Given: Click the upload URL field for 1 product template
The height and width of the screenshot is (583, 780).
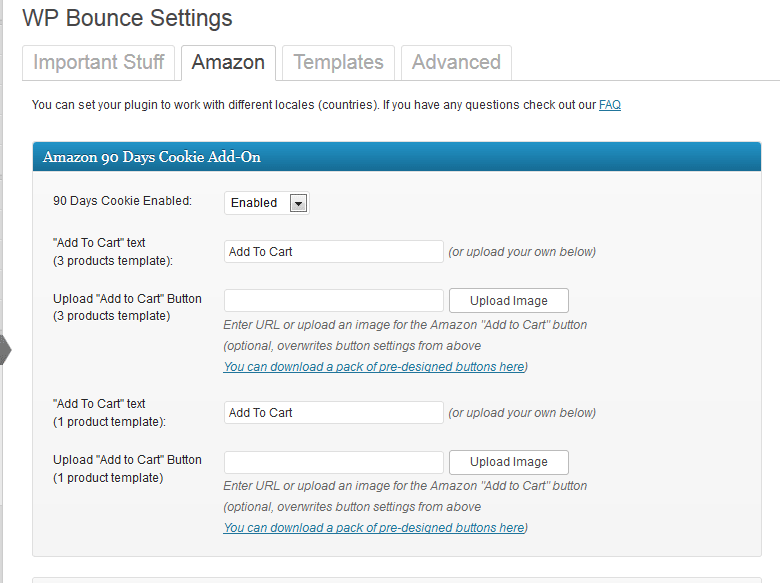Looking at the screenshot, I should [x=333, y=462].
